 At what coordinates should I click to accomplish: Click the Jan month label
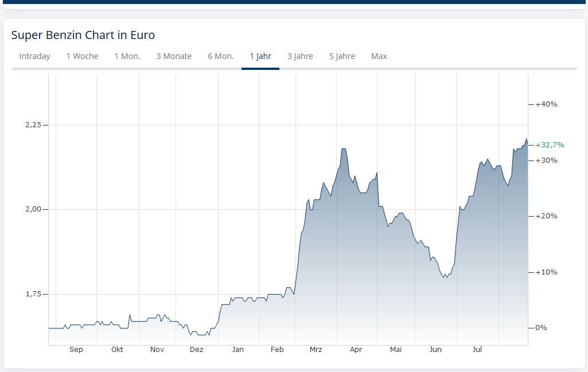point(237,350)
